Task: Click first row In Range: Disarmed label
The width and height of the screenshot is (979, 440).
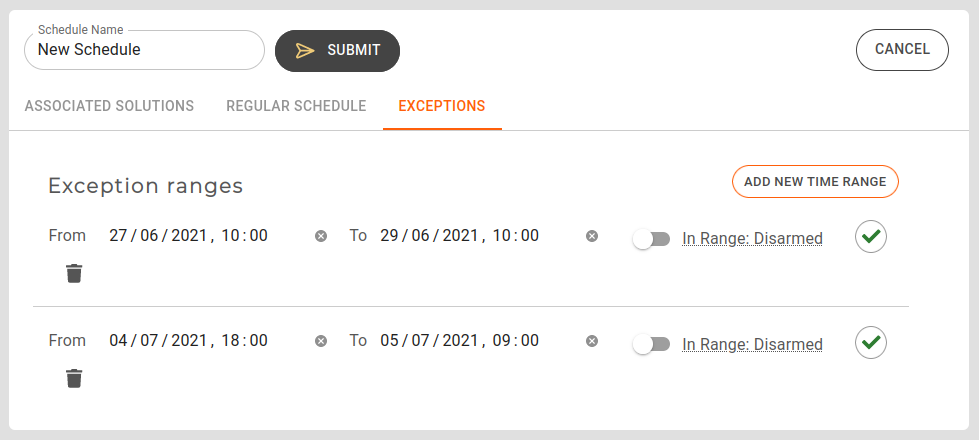Action: 752,238
